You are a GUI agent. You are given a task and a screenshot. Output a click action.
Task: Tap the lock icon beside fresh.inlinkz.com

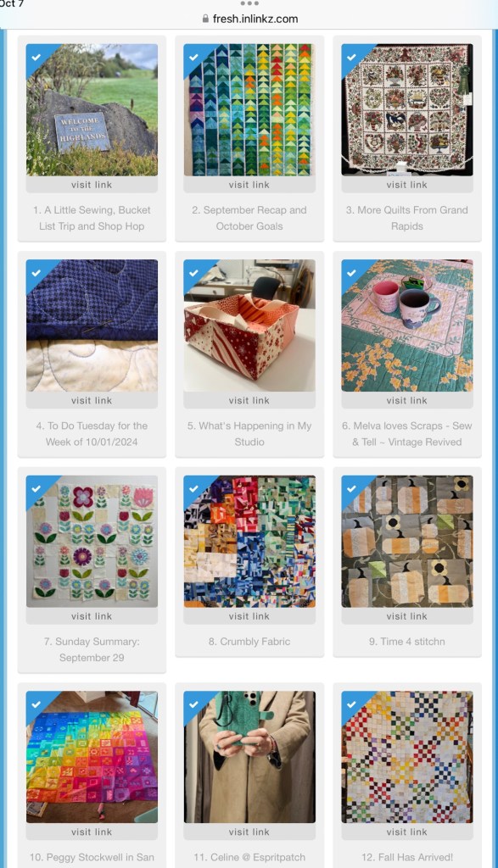click(x=205, y=19)
